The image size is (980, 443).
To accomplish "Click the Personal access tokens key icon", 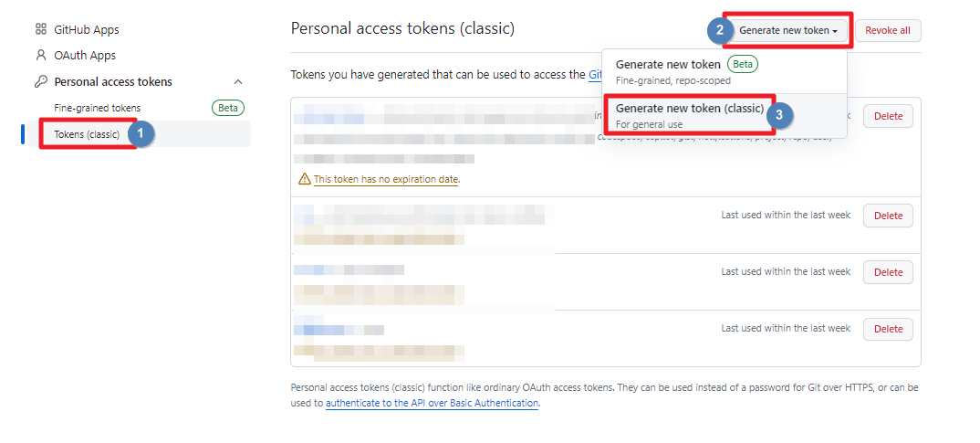I will tap(40, 81).
